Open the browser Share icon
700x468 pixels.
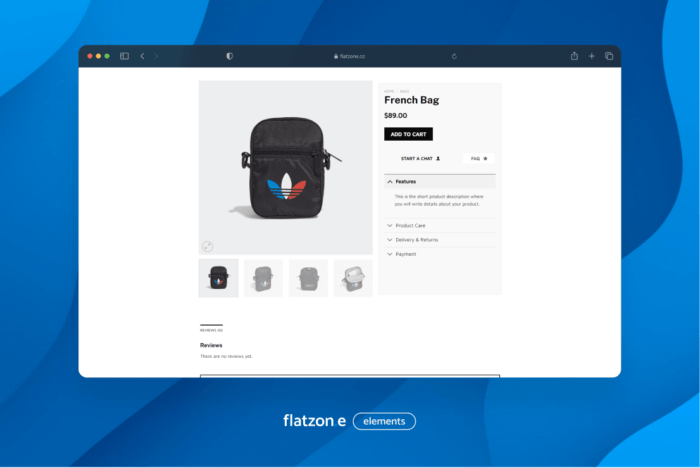[574, 56]
